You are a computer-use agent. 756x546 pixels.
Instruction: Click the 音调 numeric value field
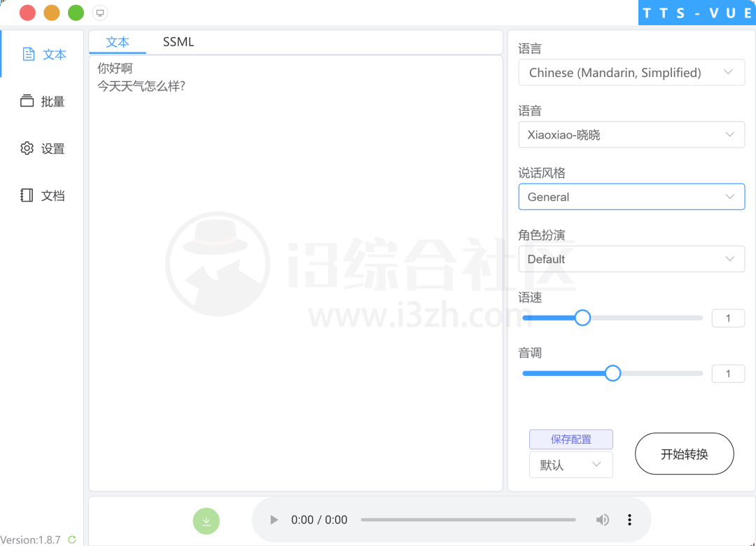pyautogui.click(x=728, y=374)
